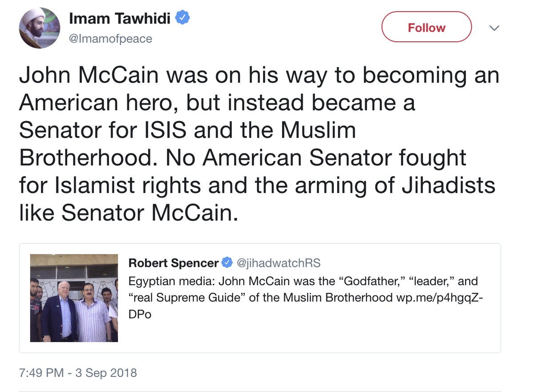Image resolution: width=534 pixels, height=392 pixels.
Task: Click the verified badge beside Imam Tawhidi
Action: (183, 18)
